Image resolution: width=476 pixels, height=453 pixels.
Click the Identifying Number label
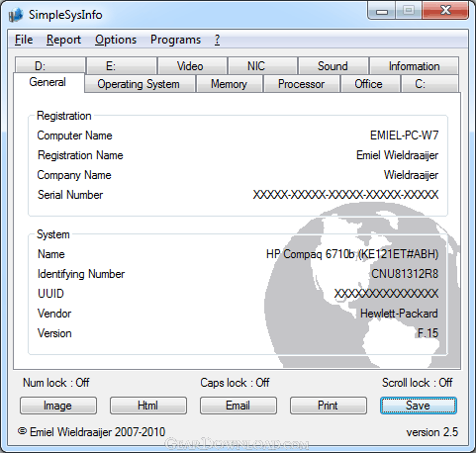tap(81, 274)
